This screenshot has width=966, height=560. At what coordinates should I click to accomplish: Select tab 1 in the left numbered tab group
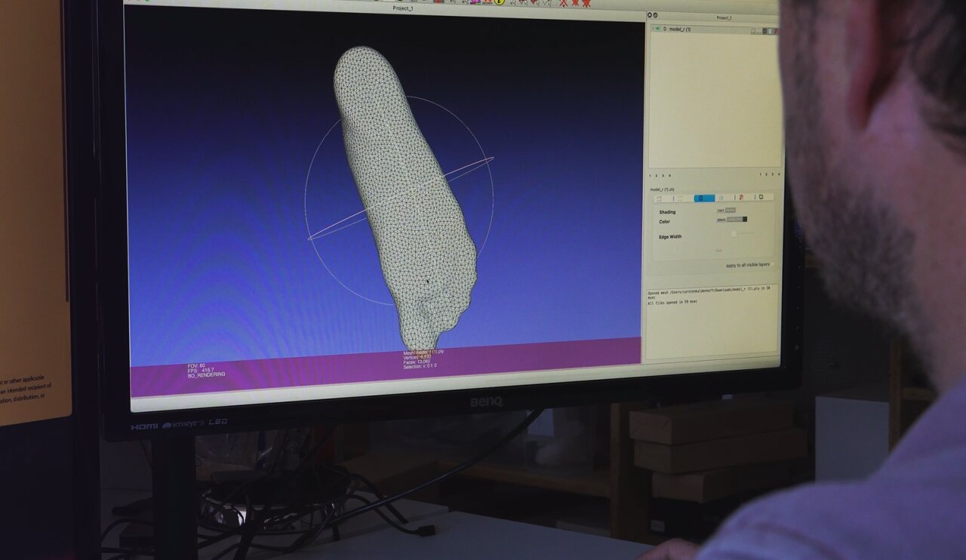[651, 176]
